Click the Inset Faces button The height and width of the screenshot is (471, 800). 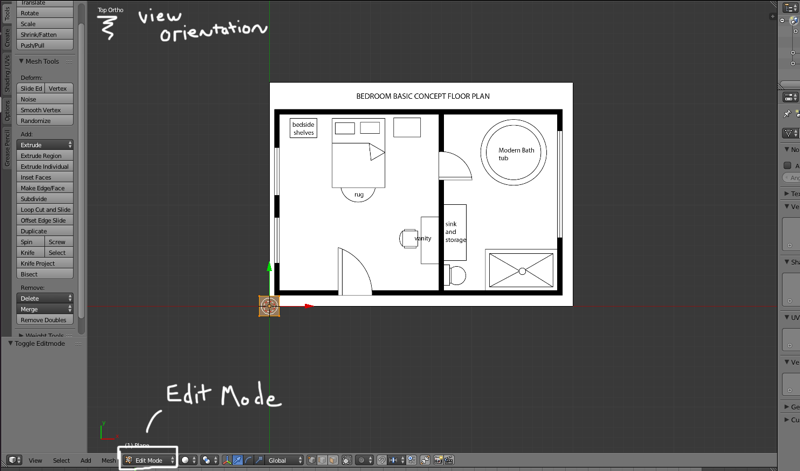(45, 178)
